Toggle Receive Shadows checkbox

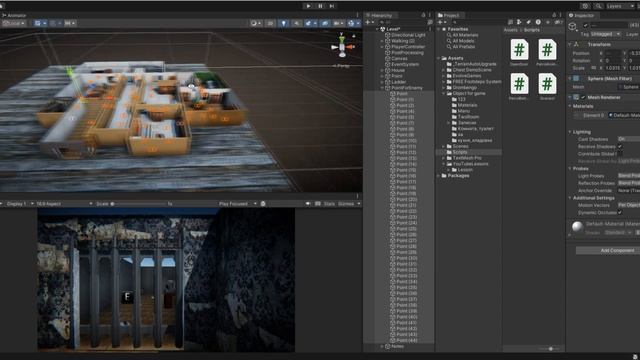[x=620, y=147]
